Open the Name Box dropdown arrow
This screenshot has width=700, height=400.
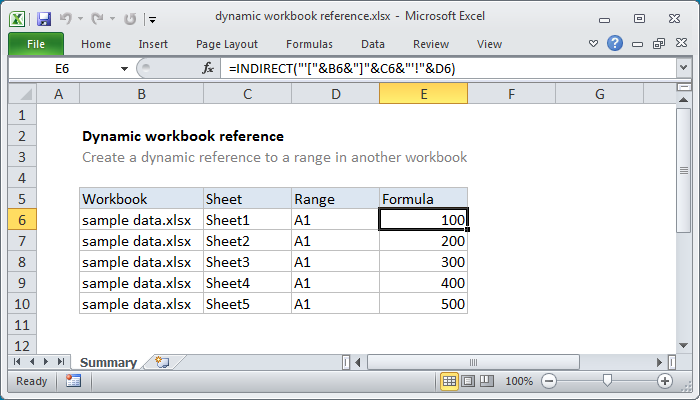[124, 68]
